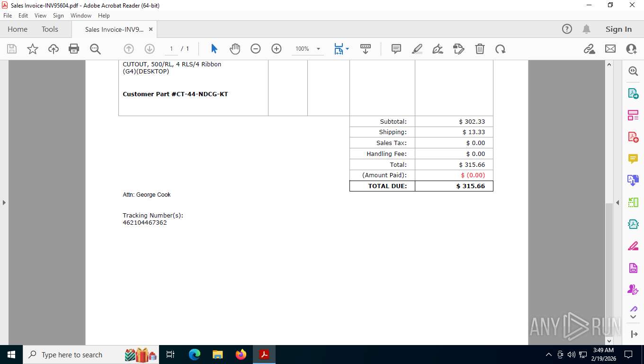Image resolution: width=644 pixels, height=364 pixels.
Task: Click the document scrollbar down arrow
Action: pos(609,341)
